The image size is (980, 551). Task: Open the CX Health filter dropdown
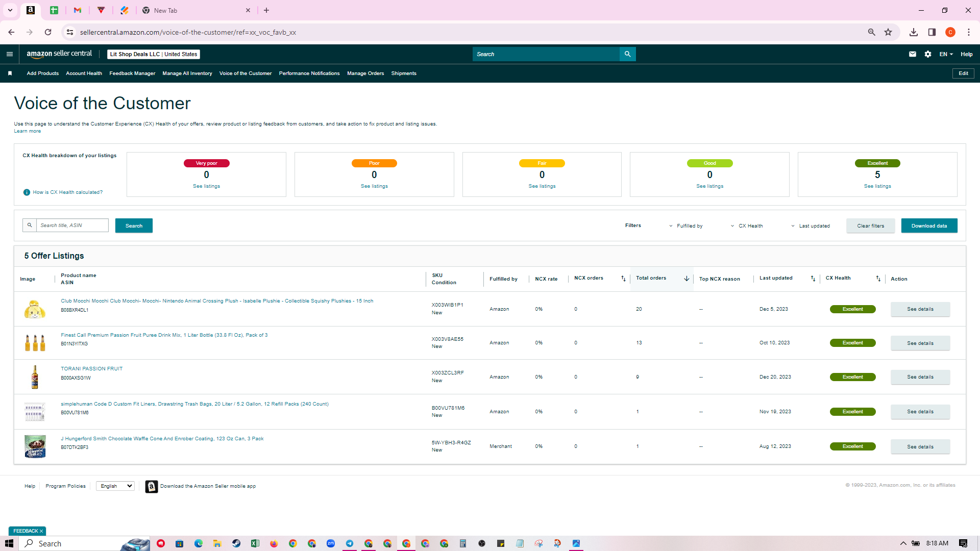(747, 226)
